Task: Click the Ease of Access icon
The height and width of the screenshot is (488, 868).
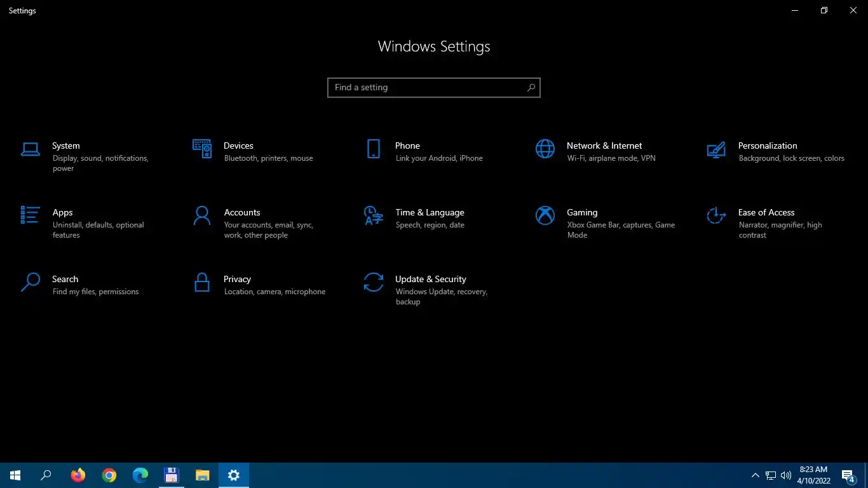Action: coord(717,215)
